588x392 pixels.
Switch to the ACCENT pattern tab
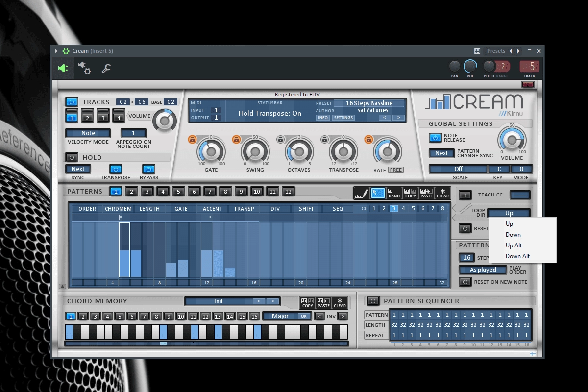pos(212,209)
